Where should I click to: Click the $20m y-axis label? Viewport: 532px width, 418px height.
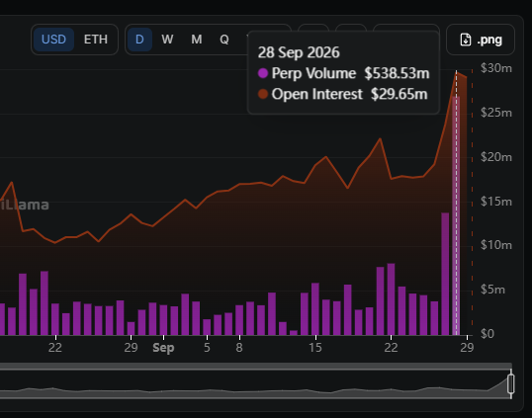point(496,157)
